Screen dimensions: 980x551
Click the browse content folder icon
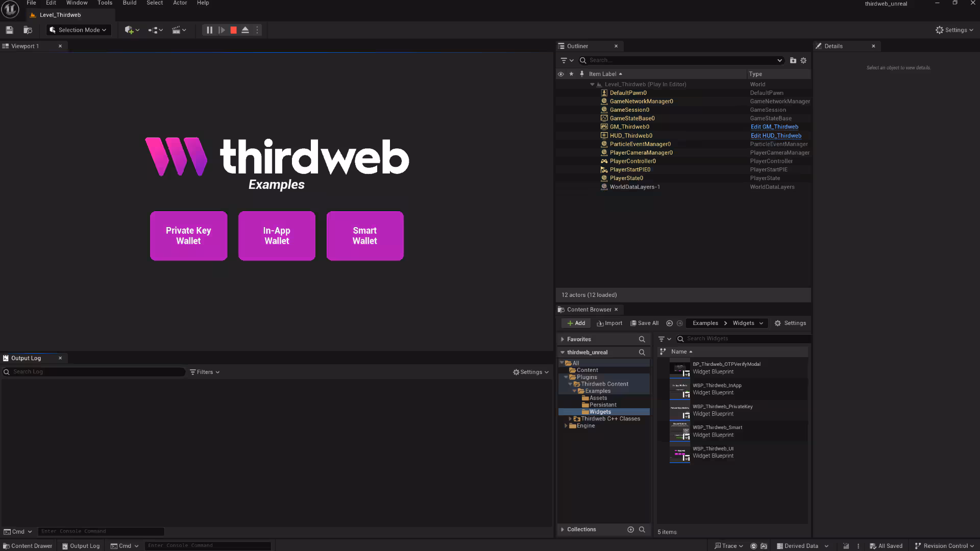(28, 30)
